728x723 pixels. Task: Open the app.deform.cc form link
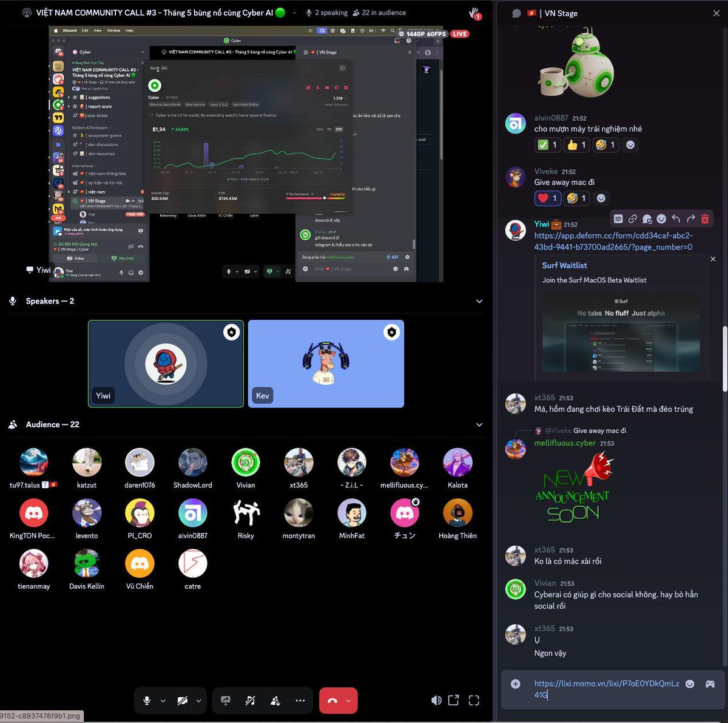pos(613,241)
